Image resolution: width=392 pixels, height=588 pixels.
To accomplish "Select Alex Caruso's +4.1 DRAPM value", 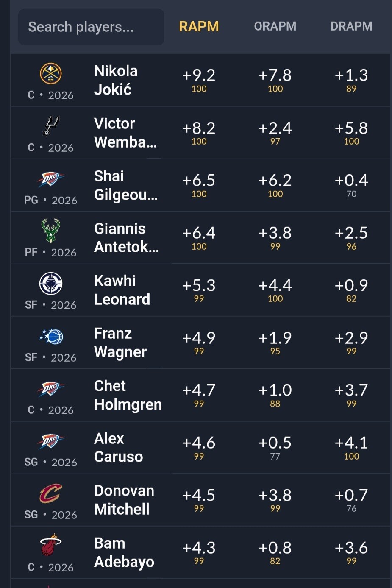I will point(351,443).
